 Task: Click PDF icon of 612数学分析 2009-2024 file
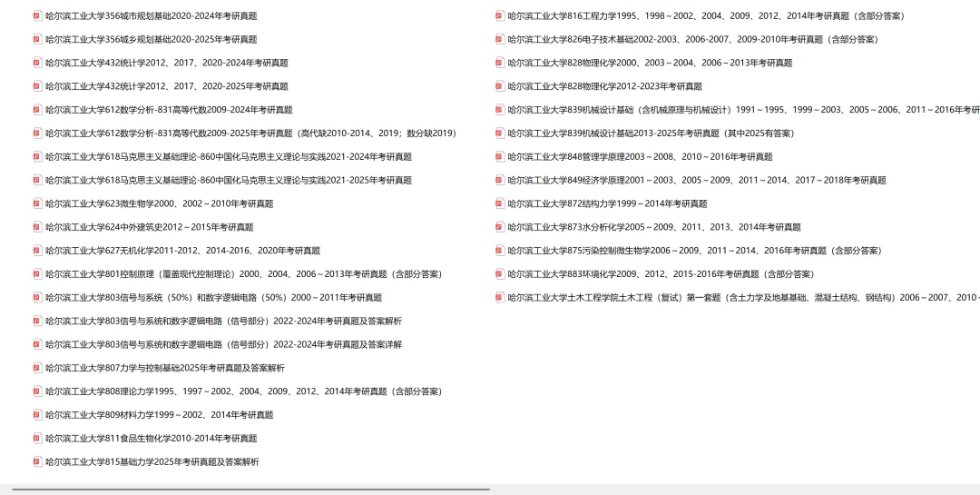tap(37, 110)
